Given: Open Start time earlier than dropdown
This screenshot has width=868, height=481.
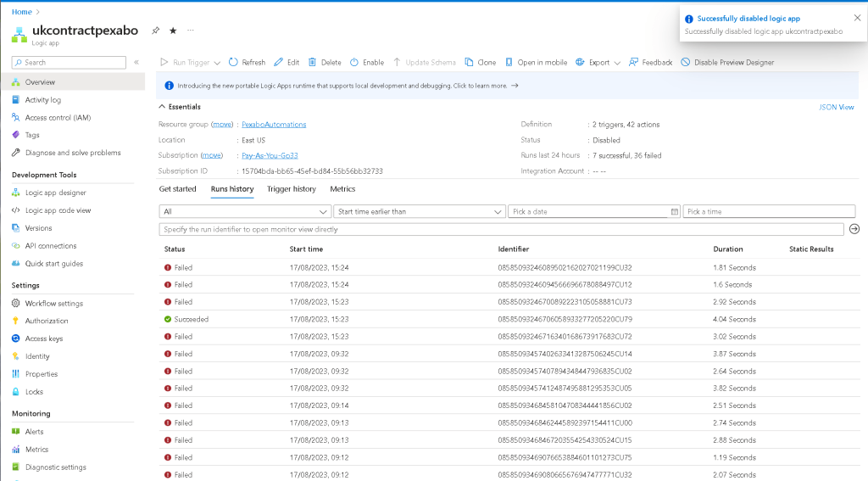Looking at the screenshot, I should pos(419,212).
